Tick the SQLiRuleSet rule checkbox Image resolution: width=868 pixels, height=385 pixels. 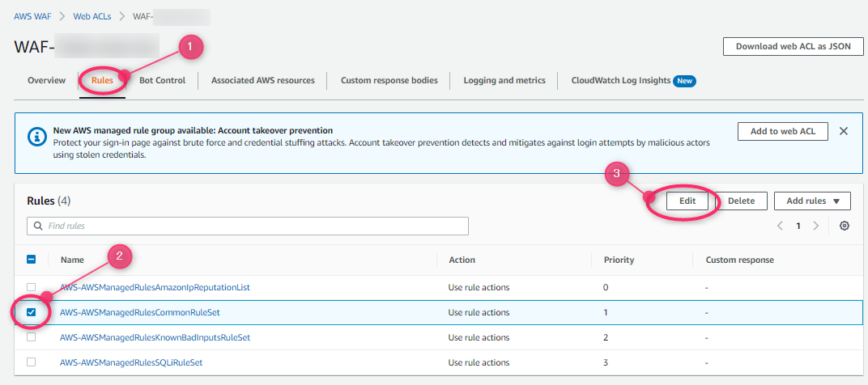32,362
